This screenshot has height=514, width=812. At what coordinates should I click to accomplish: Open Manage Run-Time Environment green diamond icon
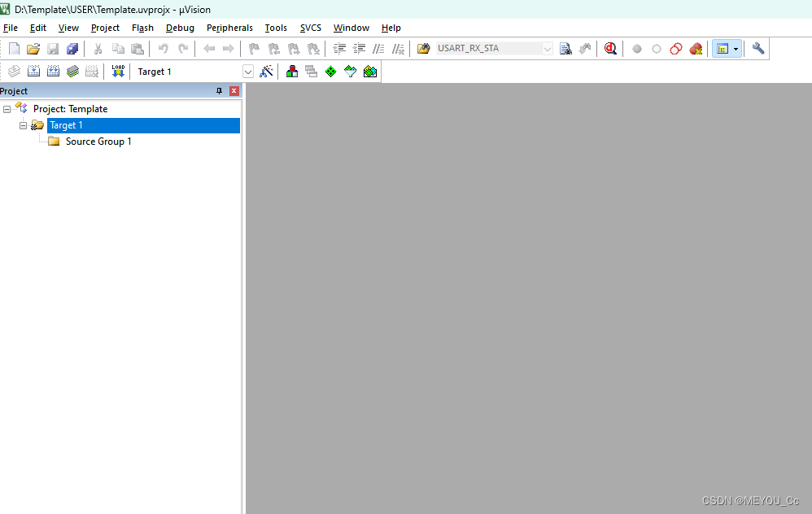pos(330,72)
